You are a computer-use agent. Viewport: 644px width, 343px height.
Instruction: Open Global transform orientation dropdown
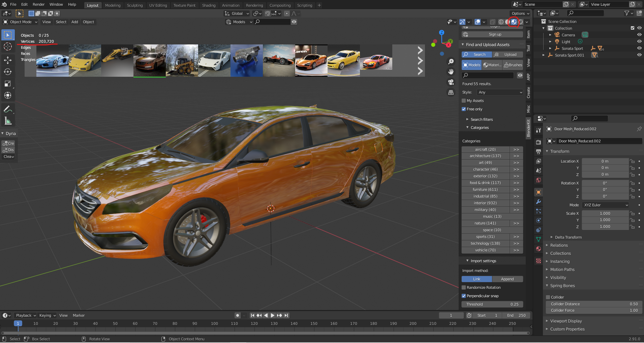tap(237, 13)
